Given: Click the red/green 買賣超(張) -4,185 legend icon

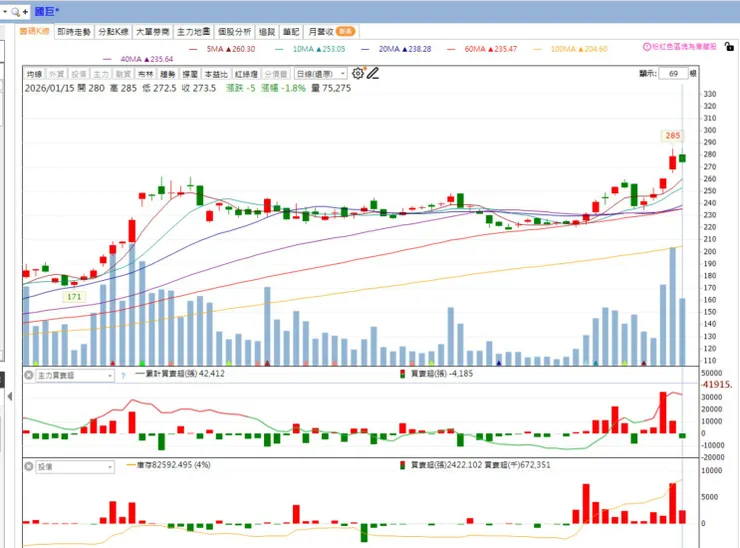Looking at the screenshot, I should coord(403,374).
